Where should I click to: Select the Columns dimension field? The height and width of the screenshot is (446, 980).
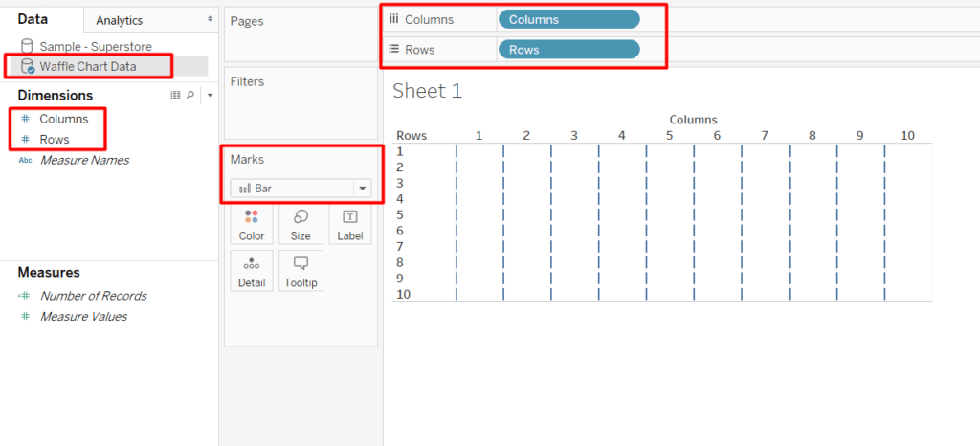[x=63, y=119]
